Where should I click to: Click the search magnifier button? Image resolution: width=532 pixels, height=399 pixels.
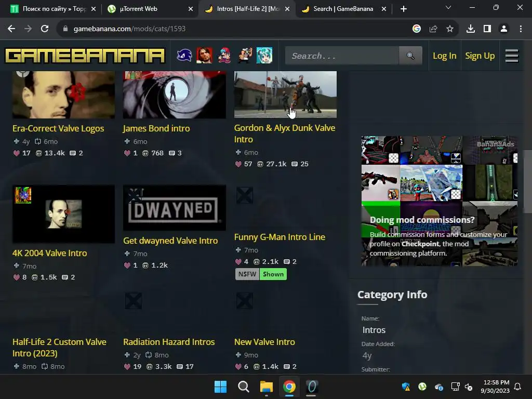pos(410,56)
